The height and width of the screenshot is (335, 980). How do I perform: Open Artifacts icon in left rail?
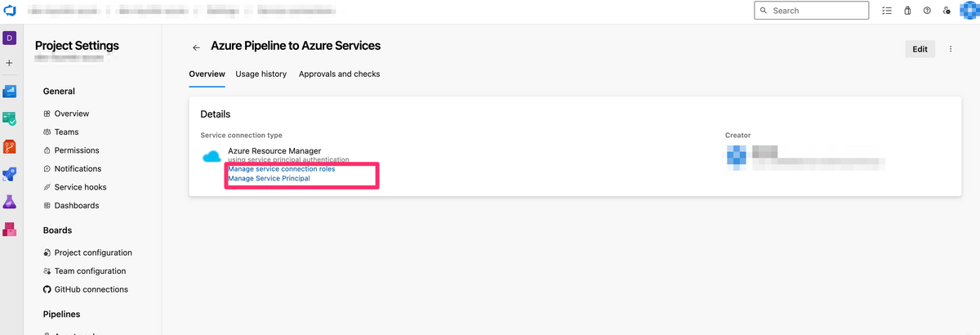[x=10, y=229]
